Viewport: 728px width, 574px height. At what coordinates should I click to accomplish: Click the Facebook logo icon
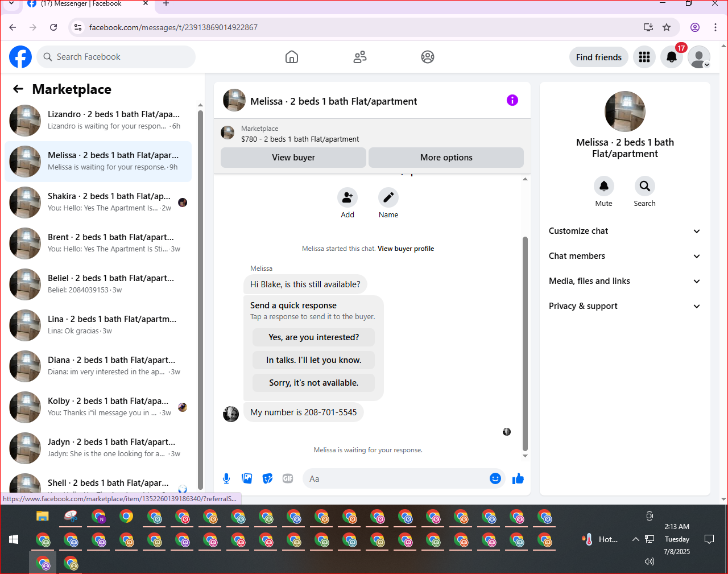tap(20, 57)
